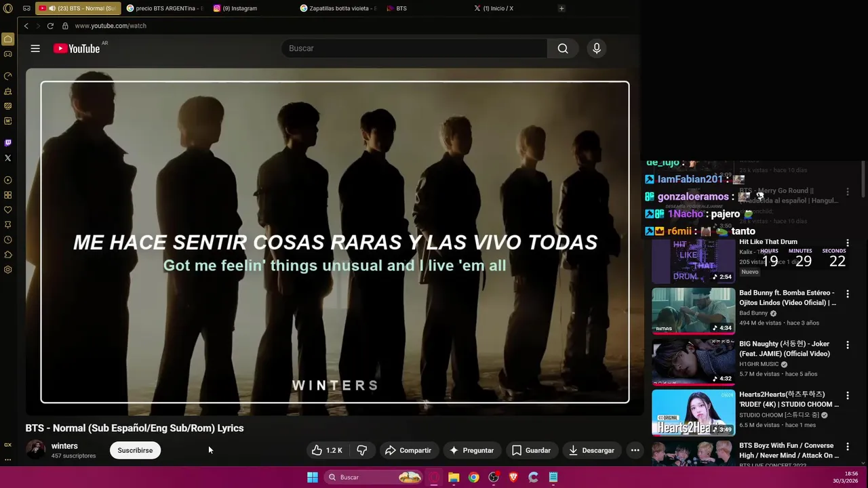The width and height of the screenshot is (868, 488).
Task: Open options for Hearts2Hearts RUDE! video
Action: coord(847,395)
